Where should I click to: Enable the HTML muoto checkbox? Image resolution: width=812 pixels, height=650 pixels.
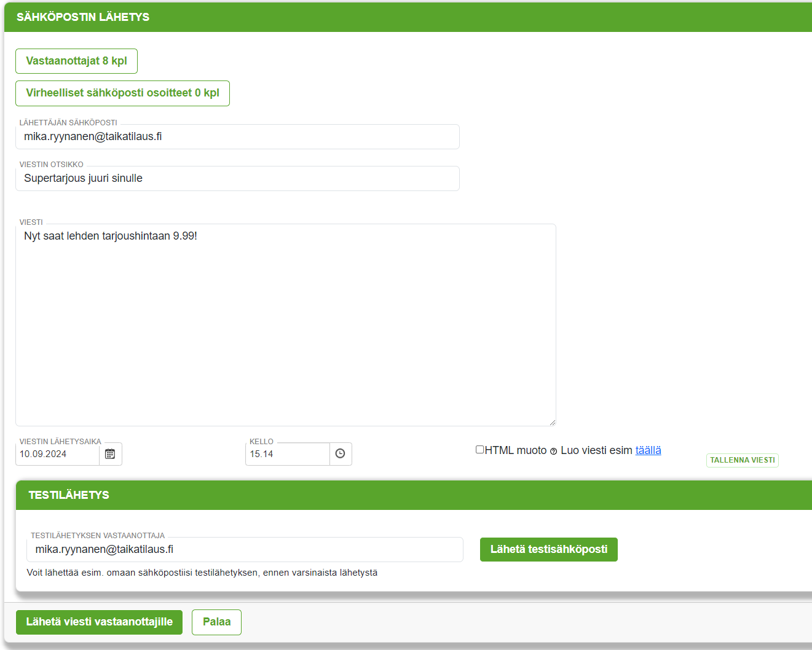(x=479, y=450)
